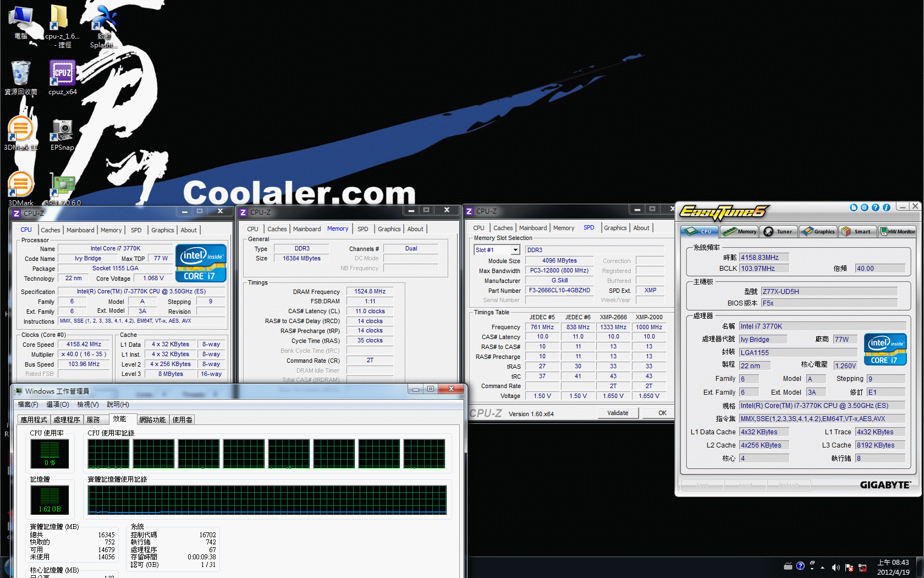Open Graphics tab in CPU-Z Memory window
This screenshot has height=578, width=924.
coord(389,229)
